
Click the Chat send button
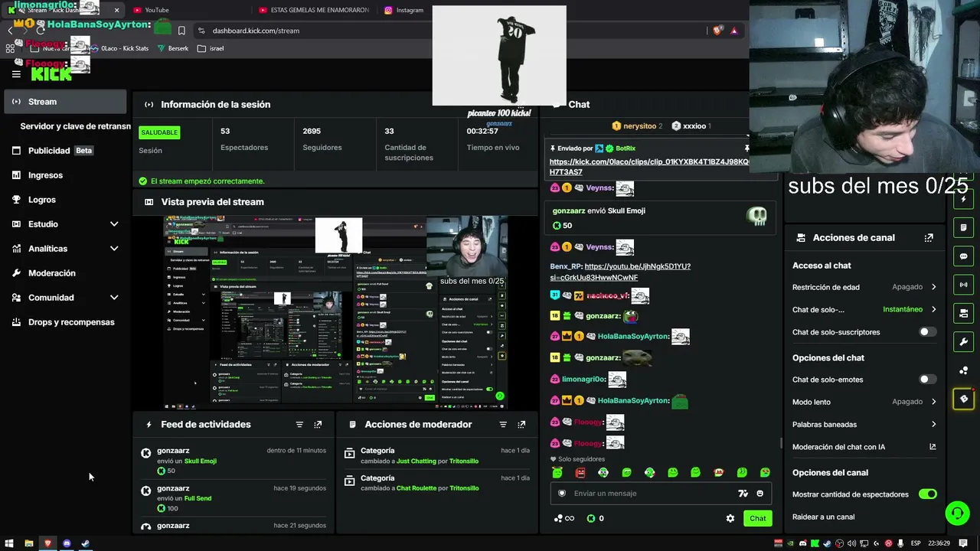coord(757,518)
